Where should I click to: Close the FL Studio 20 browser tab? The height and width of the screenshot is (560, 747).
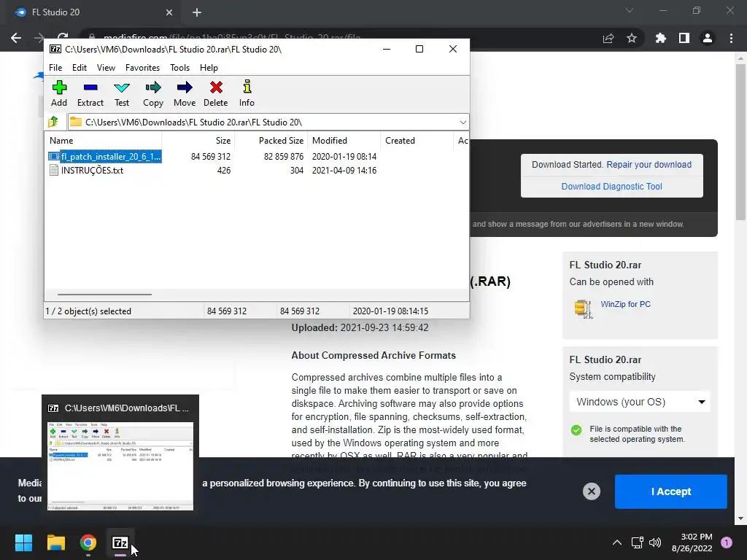[169, 12]
